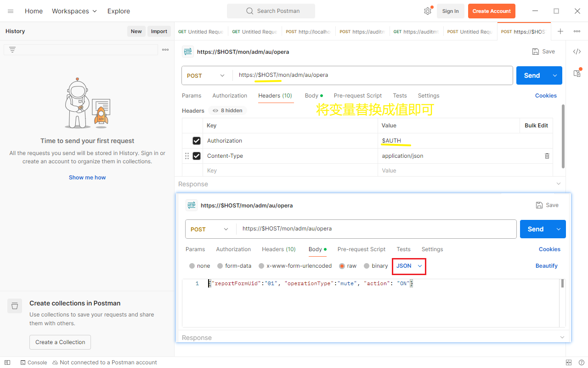The image size is (588, 368).
Task: Open tab bar ellipsis options
Action: point(577,31)
